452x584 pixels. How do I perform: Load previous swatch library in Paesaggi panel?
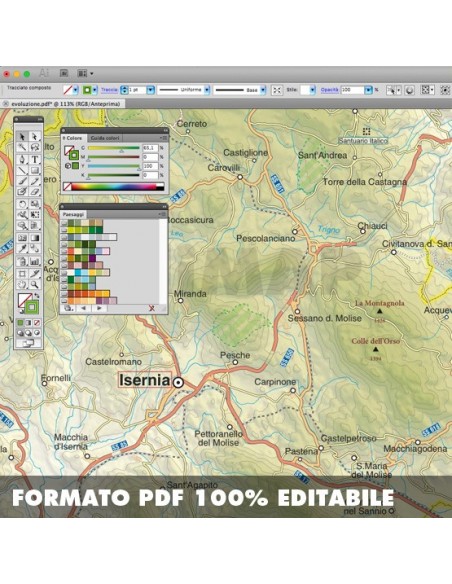coord(83,308)
